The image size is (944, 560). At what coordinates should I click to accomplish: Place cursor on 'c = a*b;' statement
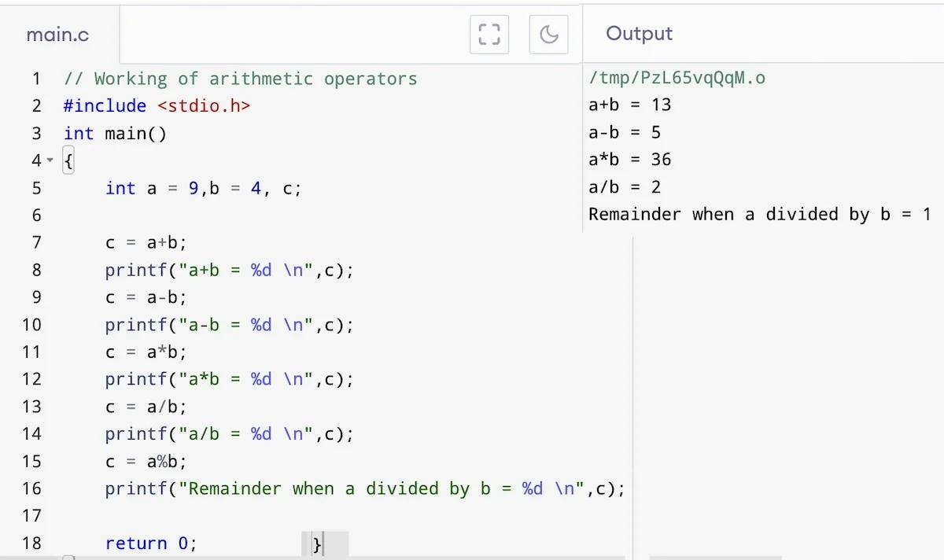pos(146,352)
